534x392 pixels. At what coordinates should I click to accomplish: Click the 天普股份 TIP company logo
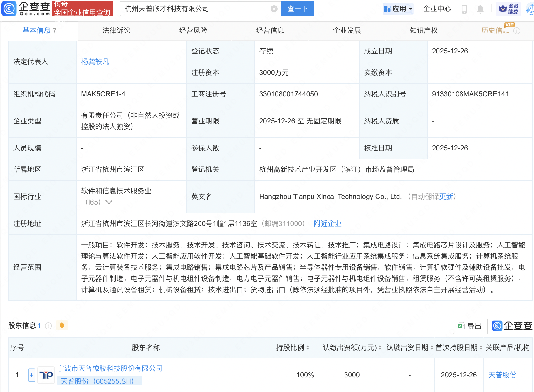[46, 375]
